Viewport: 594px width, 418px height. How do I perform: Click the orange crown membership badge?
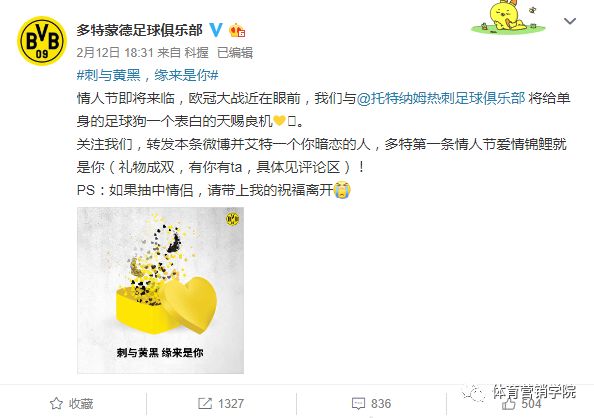point(237,30)
